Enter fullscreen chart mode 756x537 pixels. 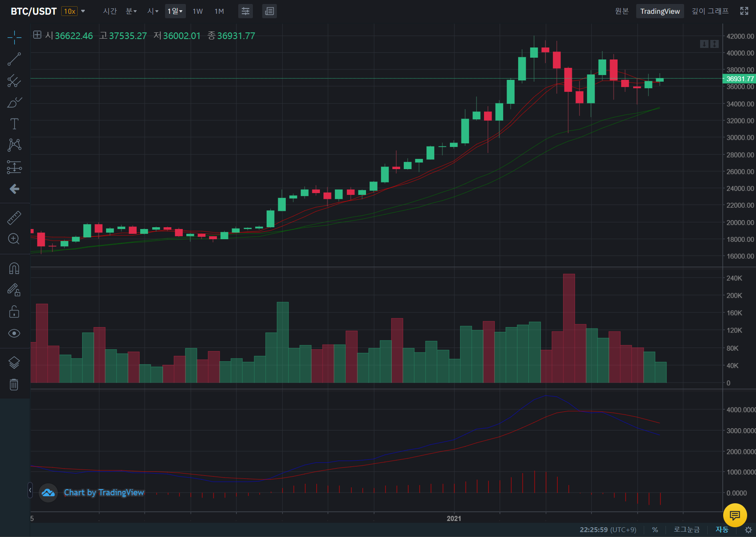744,11
